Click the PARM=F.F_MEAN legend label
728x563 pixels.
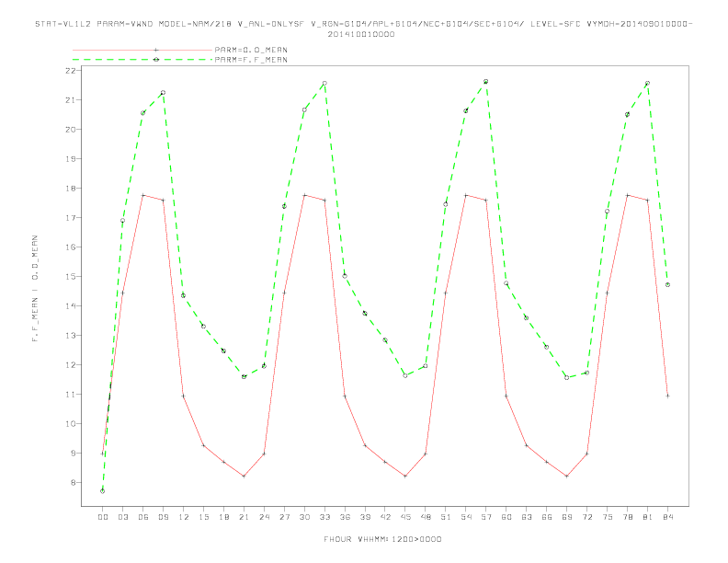[x=251, y=60]
